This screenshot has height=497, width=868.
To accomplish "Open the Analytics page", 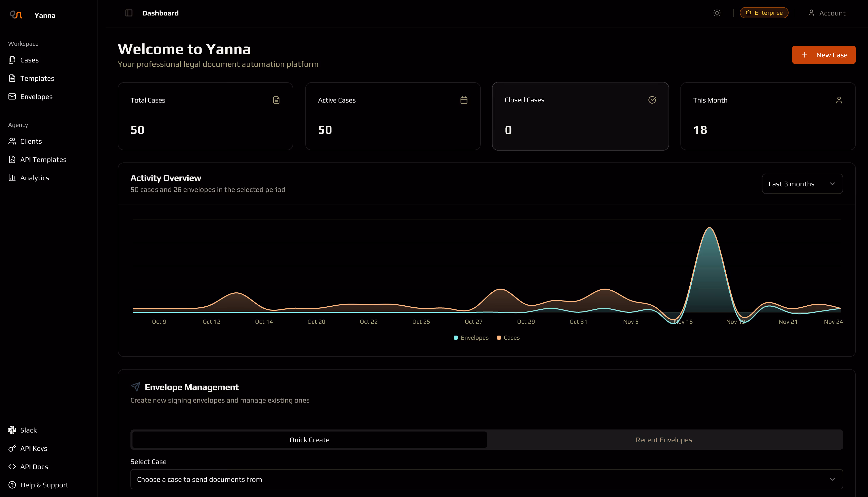I will click(35, 178).
